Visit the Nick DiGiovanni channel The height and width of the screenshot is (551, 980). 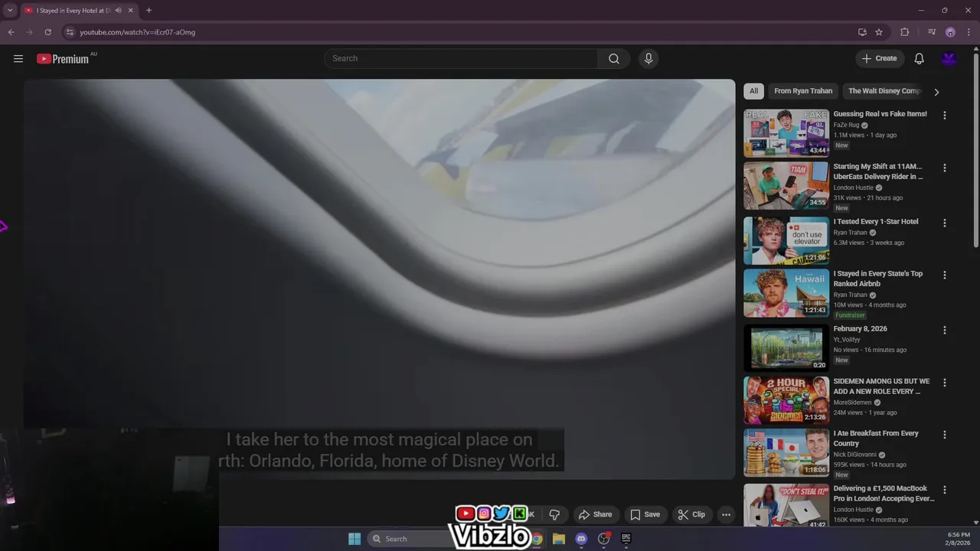(855, 455)
